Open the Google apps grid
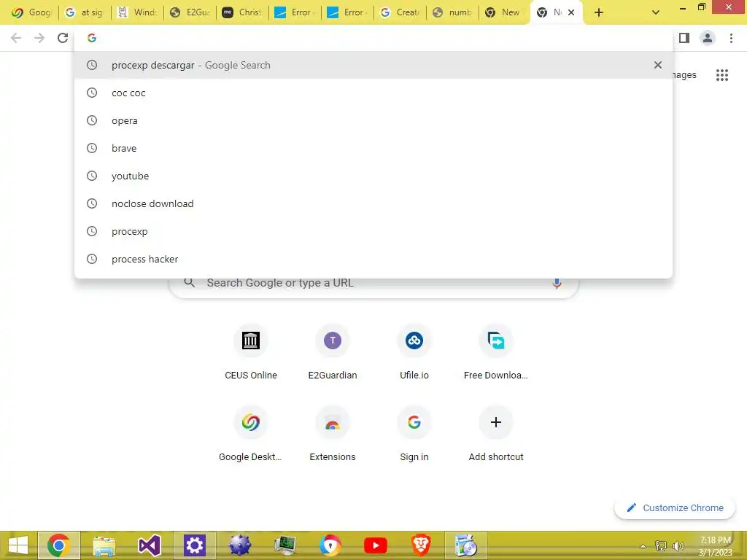The width and height of the screenshot is (747, 560). coord(722,75)
